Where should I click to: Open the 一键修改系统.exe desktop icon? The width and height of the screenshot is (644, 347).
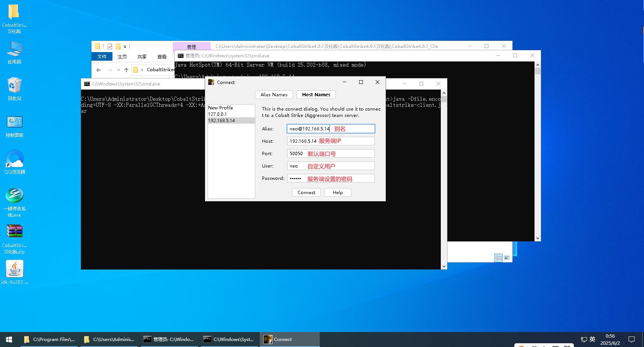point(14,202)
